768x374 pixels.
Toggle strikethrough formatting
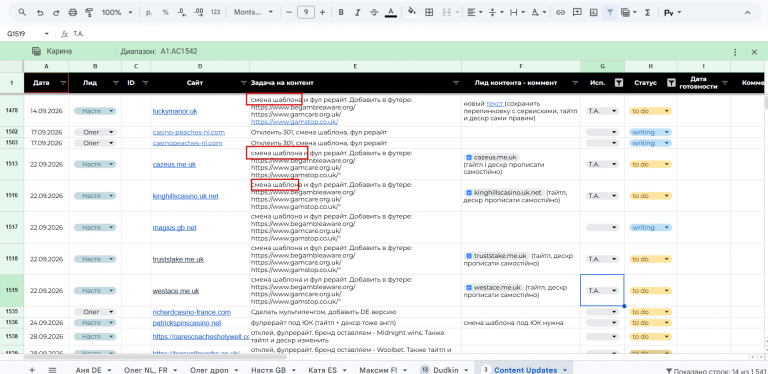point(374,12)
